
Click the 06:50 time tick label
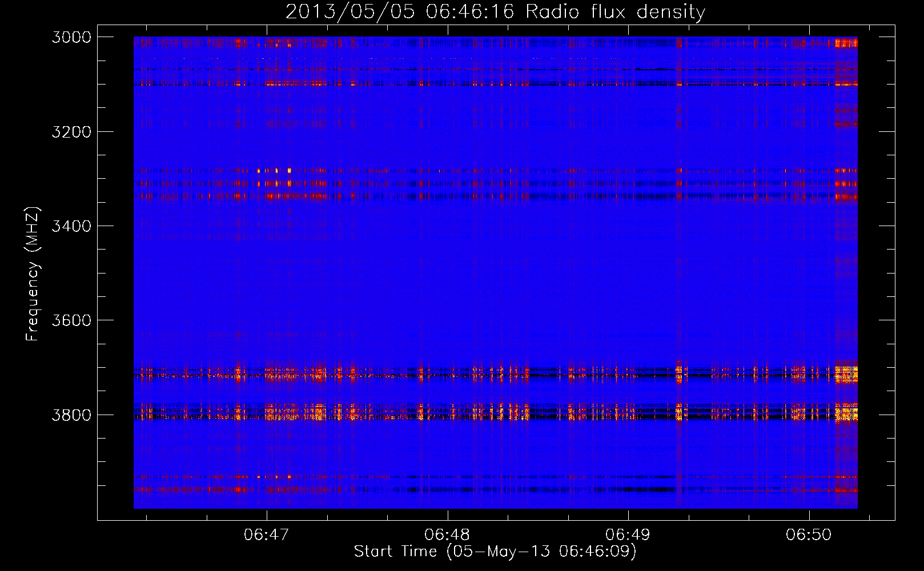pos(809,534)
